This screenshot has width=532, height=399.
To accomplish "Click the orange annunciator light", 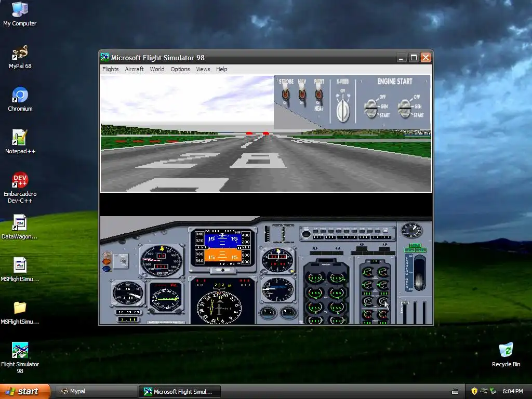I will 107,261.
